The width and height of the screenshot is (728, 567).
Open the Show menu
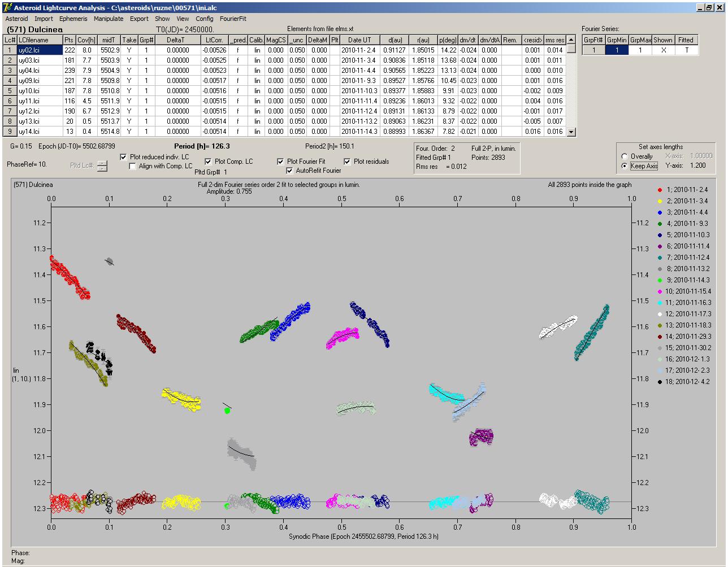[162, 19]
